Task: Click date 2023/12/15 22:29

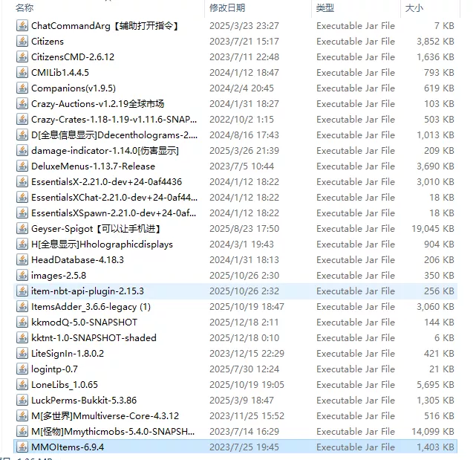Action: [247, 354]
